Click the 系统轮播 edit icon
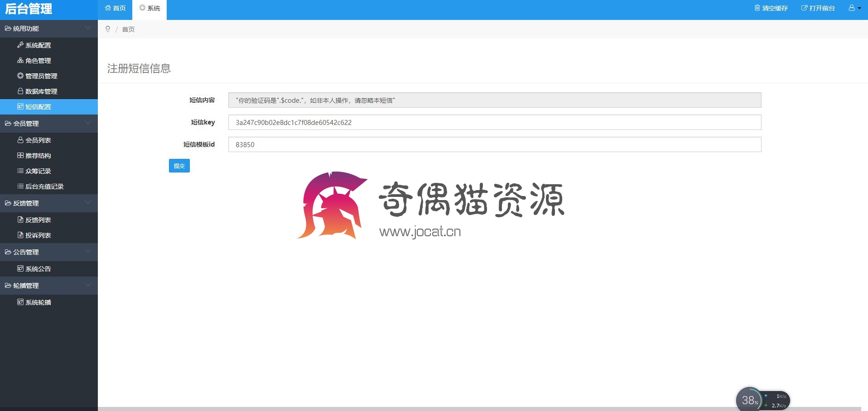Viewport: 868px width, 411px height. coord(20,302)
